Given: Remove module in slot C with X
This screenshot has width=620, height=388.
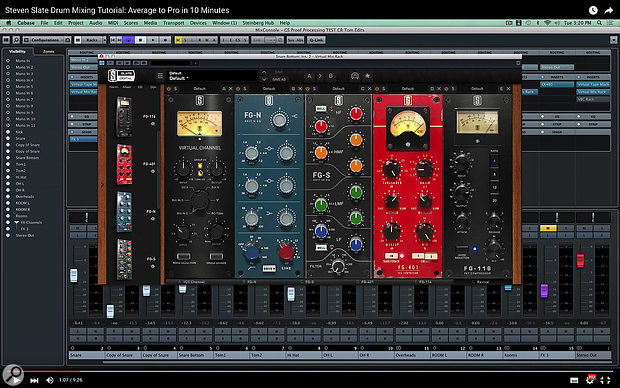Looking at the screenshot, I should [369, 89].
